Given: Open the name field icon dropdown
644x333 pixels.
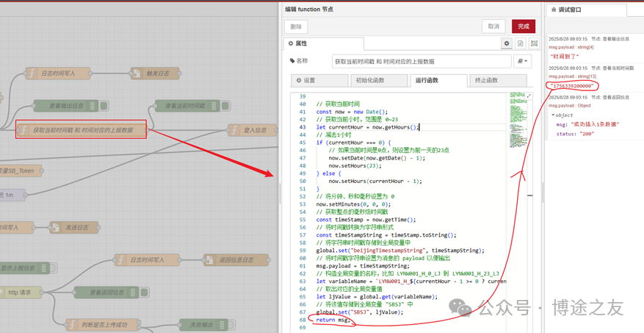Looking at the screenshot, I should pos(523,61).
